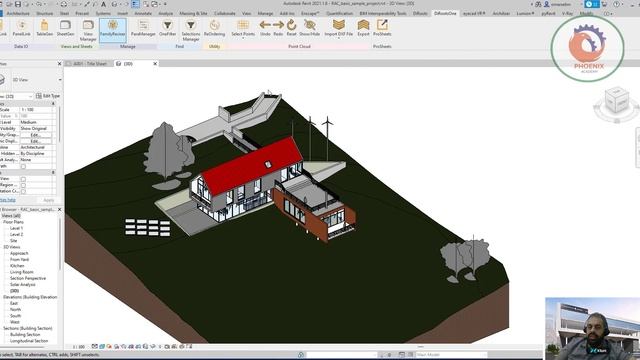Viewport: 640px width, 360px height.
Task: Open Import DXF File dropdown arrow
Action: point(338,38)
